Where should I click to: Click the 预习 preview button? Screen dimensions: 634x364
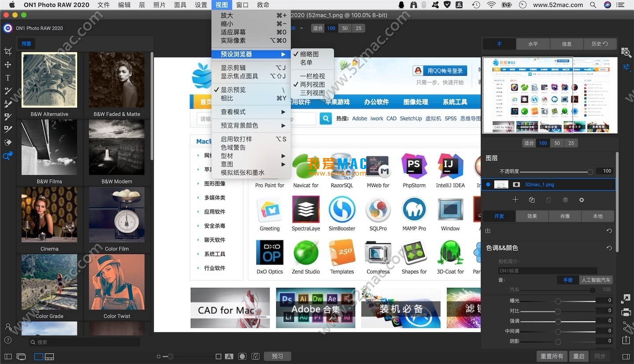click(x=277, y=357)
